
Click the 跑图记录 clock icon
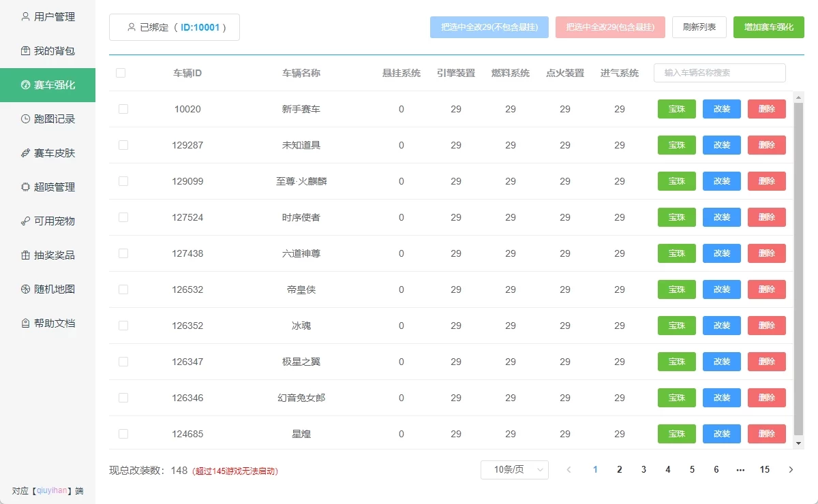tap(25, 119)
